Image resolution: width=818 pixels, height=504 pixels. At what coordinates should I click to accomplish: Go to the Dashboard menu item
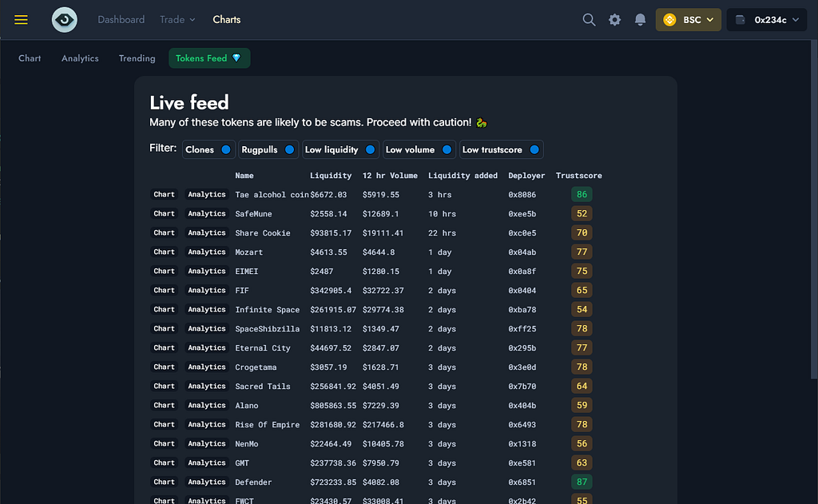click(121, 20)
